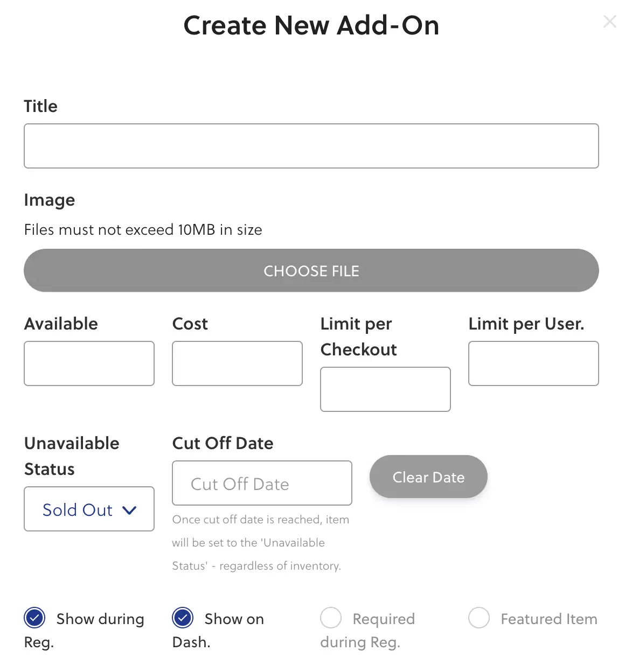Focus the Available quantity field
Image resolution: width=625 pixels, height=672 pixels.
[x=89, y=363]
